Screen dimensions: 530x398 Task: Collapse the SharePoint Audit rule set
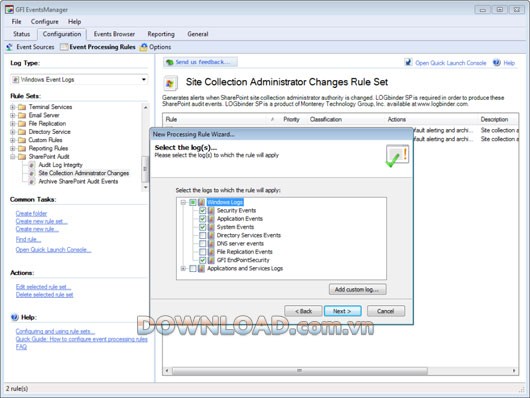point(13,157)
